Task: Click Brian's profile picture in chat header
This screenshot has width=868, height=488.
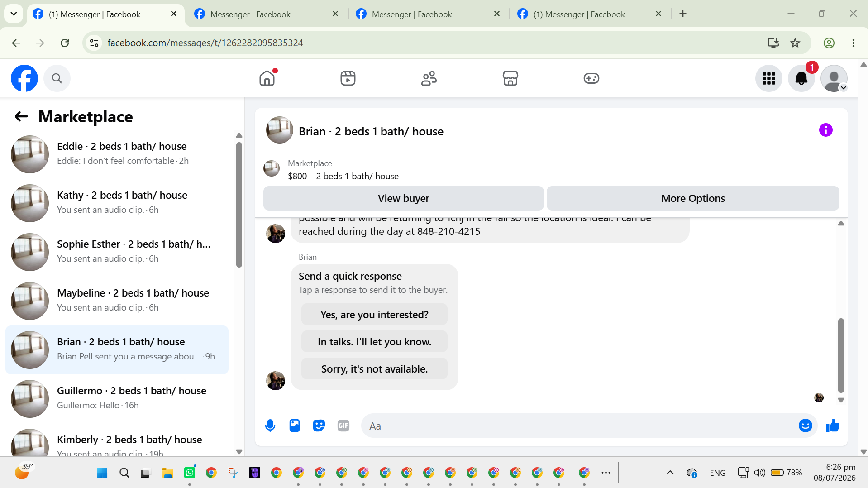Action: point(279,130)
